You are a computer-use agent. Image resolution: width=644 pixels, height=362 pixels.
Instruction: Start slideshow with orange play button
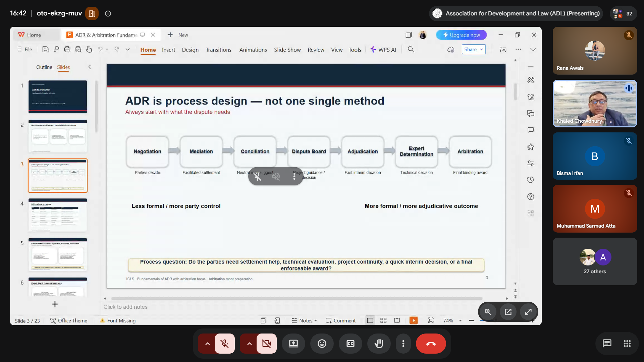pyautogui.click(x=414, y=320)
